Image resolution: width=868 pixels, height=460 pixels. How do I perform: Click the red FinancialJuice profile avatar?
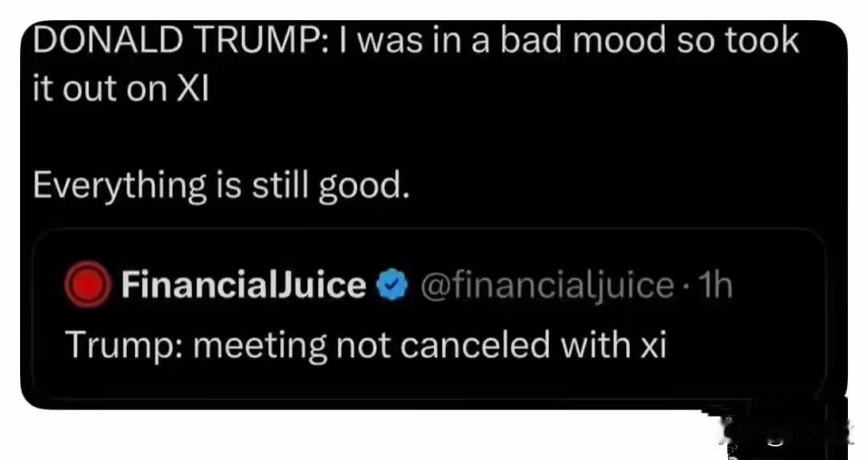[88, 285]
